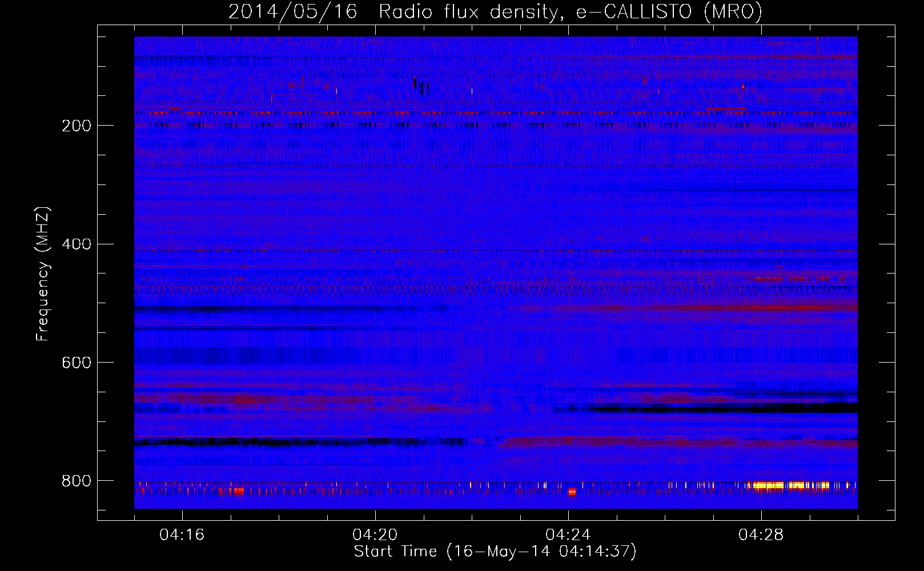Select the 600 frequency axis label
Screen dimensions: 924x571
coord(77,363)
